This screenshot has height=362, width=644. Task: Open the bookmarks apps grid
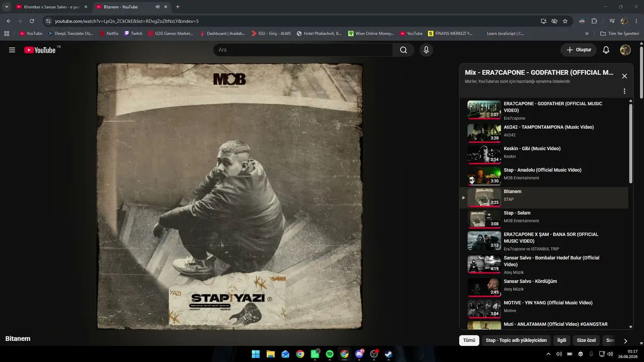pos(7,34)
